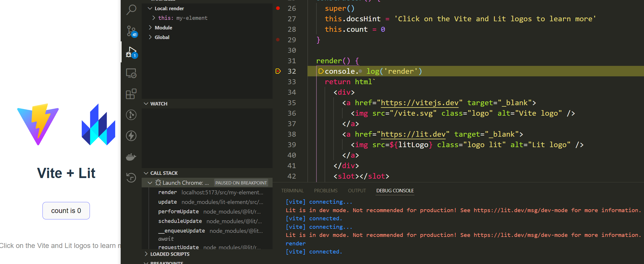
Task: Select the __enqueueUpdate call stack frame
Action: 207,231
